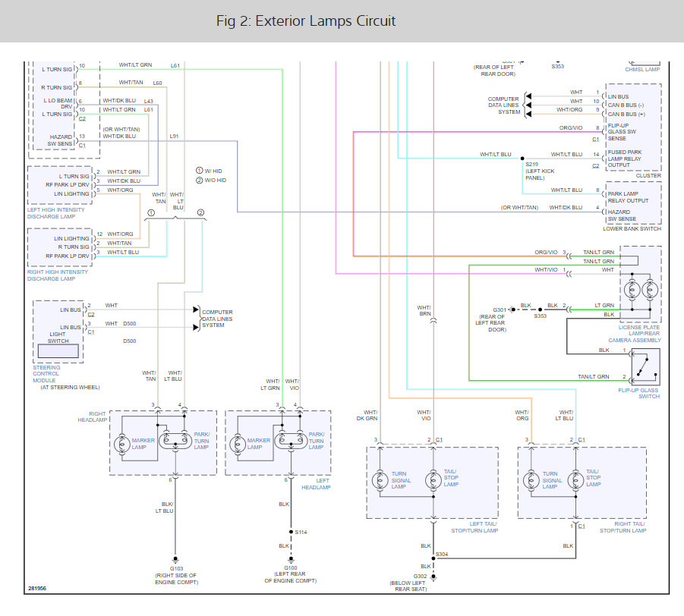The image size is (684, 616).
Task: Click Tail/Stop Lamp bulb in Right Tail lamp
Action: click(x=575, y=480)
